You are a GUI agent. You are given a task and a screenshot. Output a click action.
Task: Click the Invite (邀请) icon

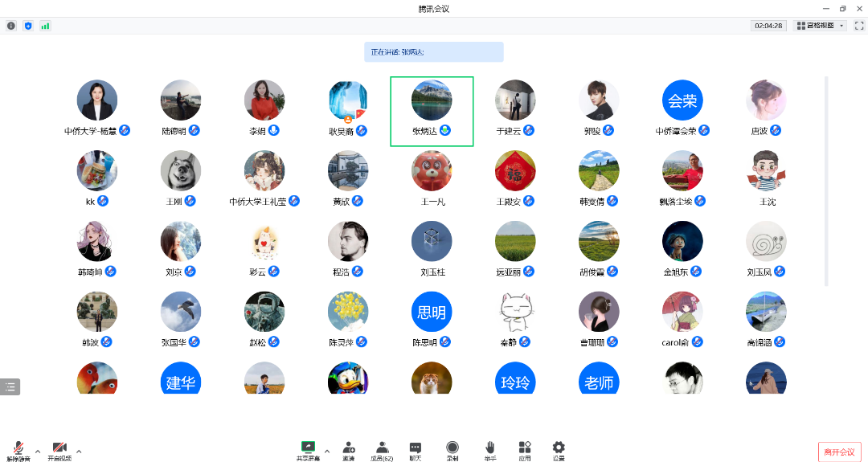348,449
